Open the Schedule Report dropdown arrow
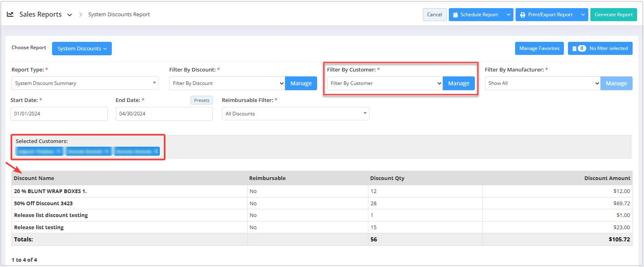Viewport: 644px width, 267px height. click(x=508, y=15)
